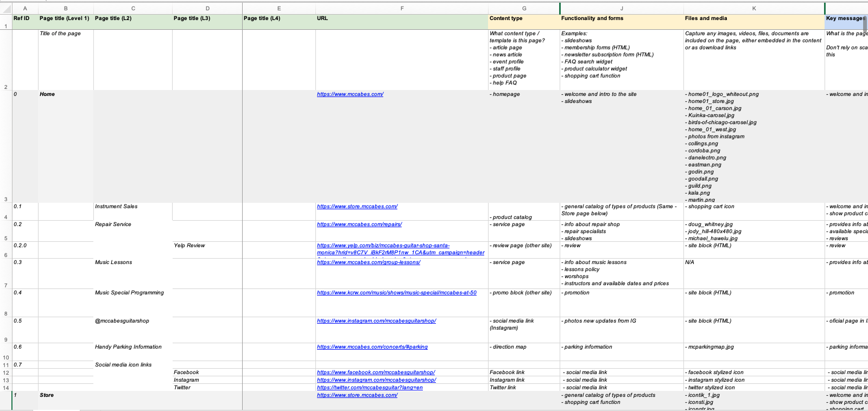
Task: Select column C header
Action: tap(133, 9)
